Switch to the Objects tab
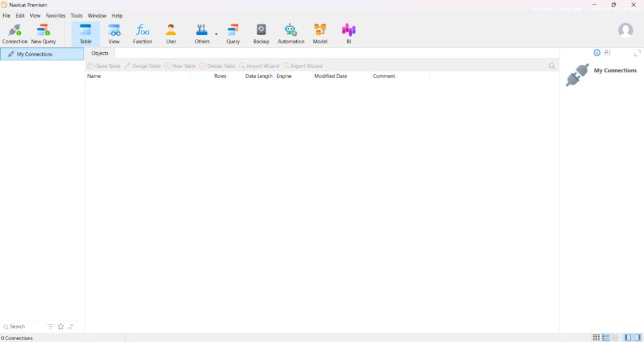This screenshot has height=342, width=644. [x=100, y=53]
